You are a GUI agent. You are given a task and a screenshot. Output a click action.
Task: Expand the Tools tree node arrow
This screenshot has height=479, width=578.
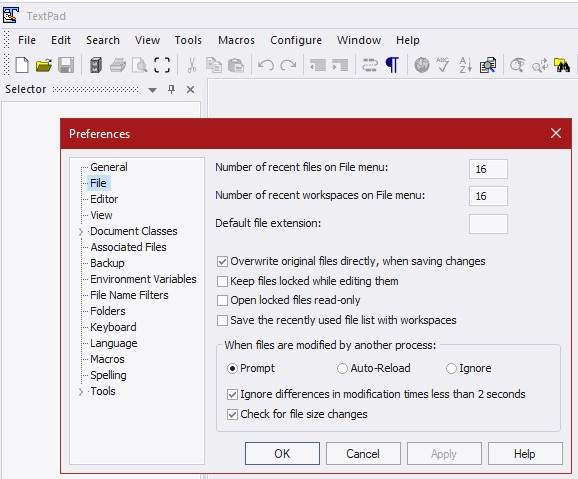(81, 392)
